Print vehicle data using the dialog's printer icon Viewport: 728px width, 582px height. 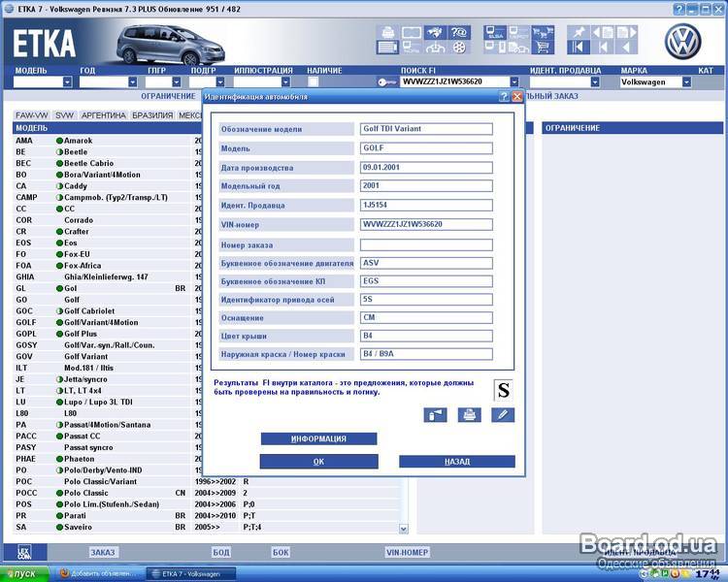coord(469,415)
